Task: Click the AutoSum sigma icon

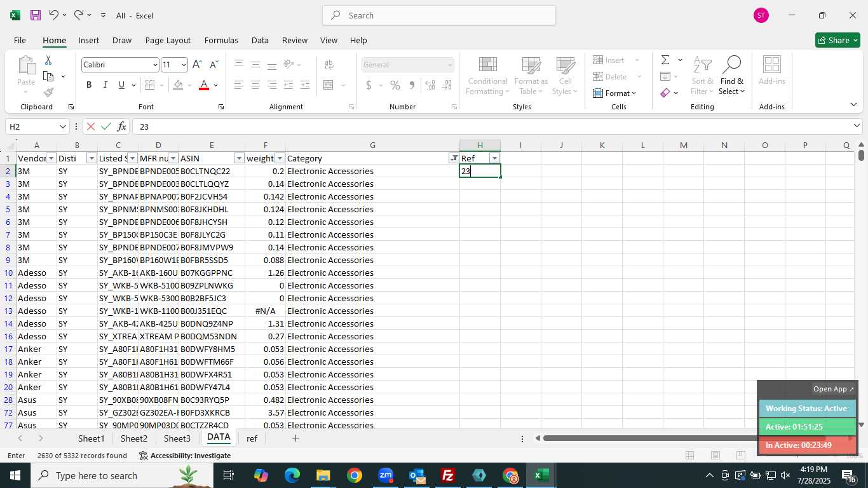Action: point(665,60)
